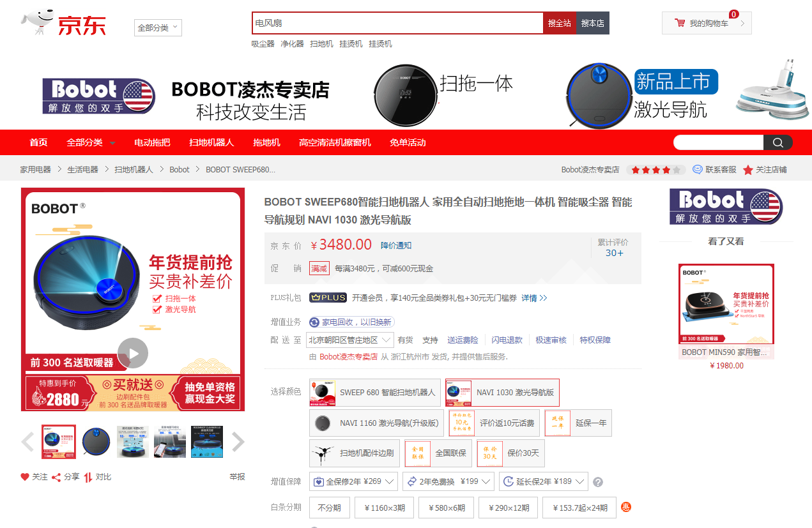Go to 首页 in store nav

pos(38,142)
